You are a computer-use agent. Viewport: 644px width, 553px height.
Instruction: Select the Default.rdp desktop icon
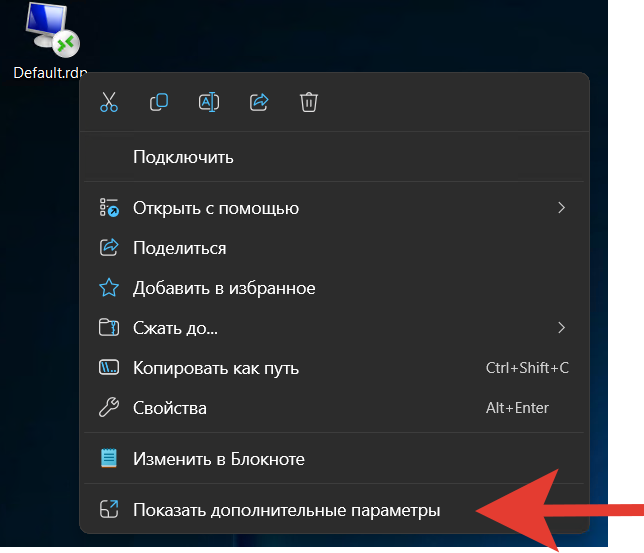(50, 41)
